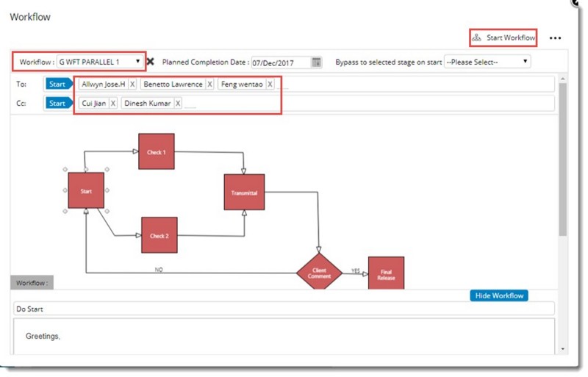The width and height of the screenshot is (588, 377).
Task: Open the three-dot more options menu
Action: click(x=555, y=38)
